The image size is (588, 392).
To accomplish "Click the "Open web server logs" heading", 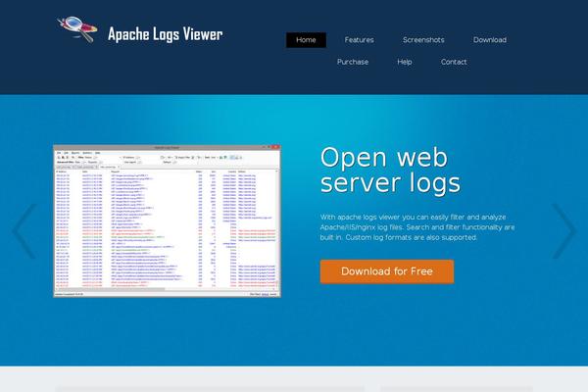I will [x=390, y=170].
